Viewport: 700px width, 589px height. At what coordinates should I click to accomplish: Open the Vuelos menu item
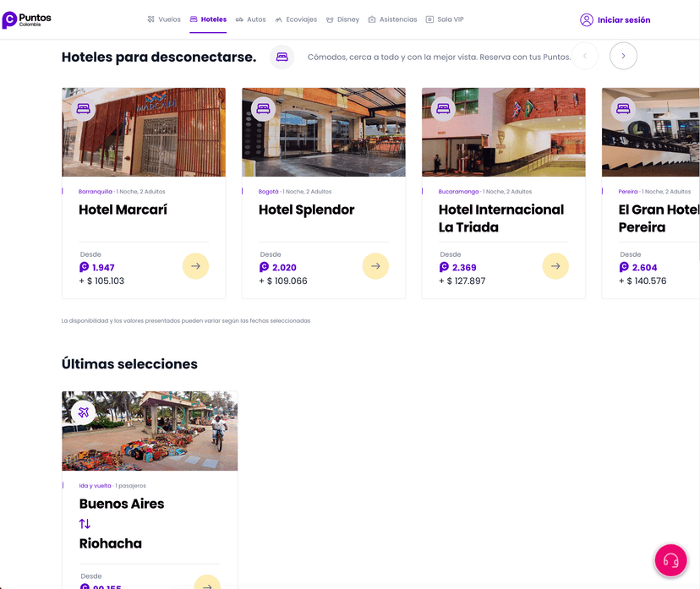click(164, 19)
